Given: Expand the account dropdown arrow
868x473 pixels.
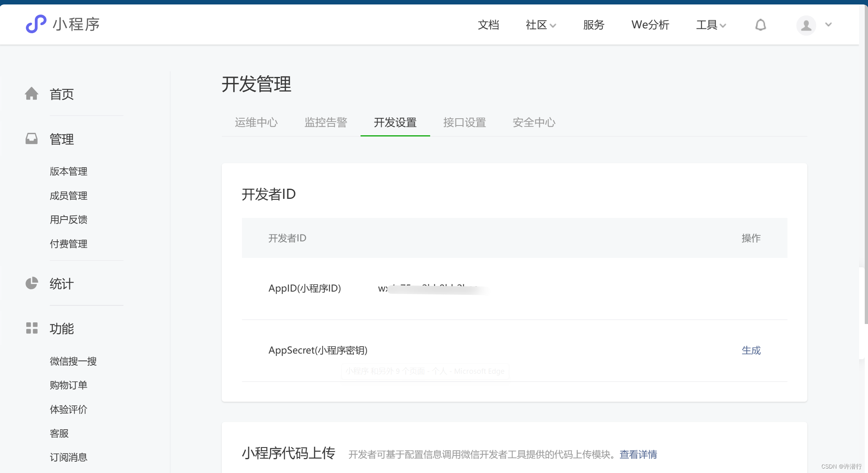Looking at the screenshot, I should click(828, 25).
